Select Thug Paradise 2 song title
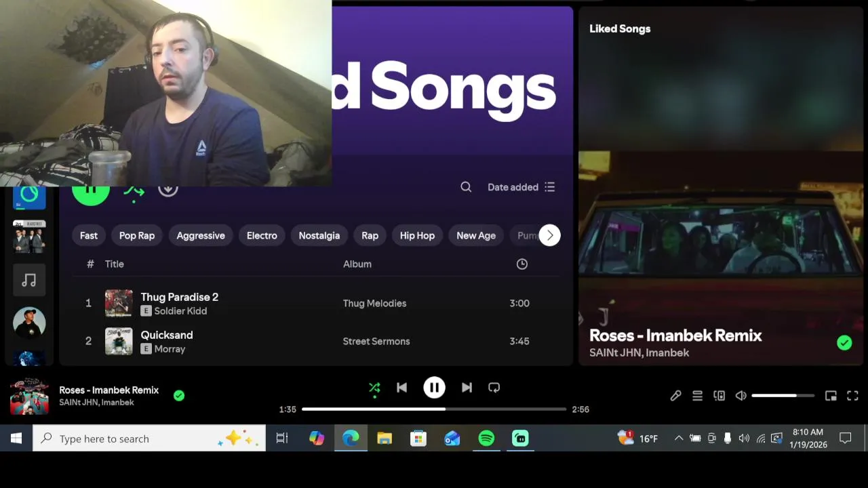868x488 pixels. [179, 297]
